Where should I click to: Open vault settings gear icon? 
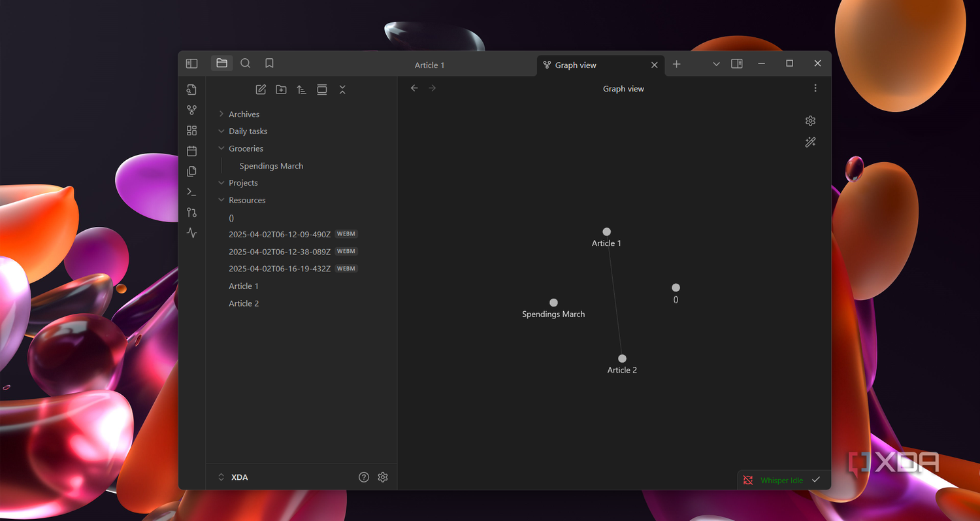click(383, 477)
